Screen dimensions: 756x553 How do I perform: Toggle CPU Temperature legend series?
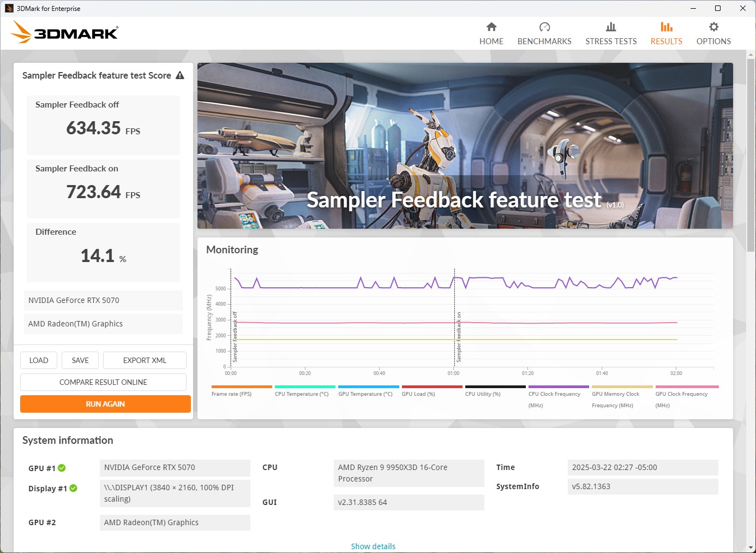tap(302, 394)
